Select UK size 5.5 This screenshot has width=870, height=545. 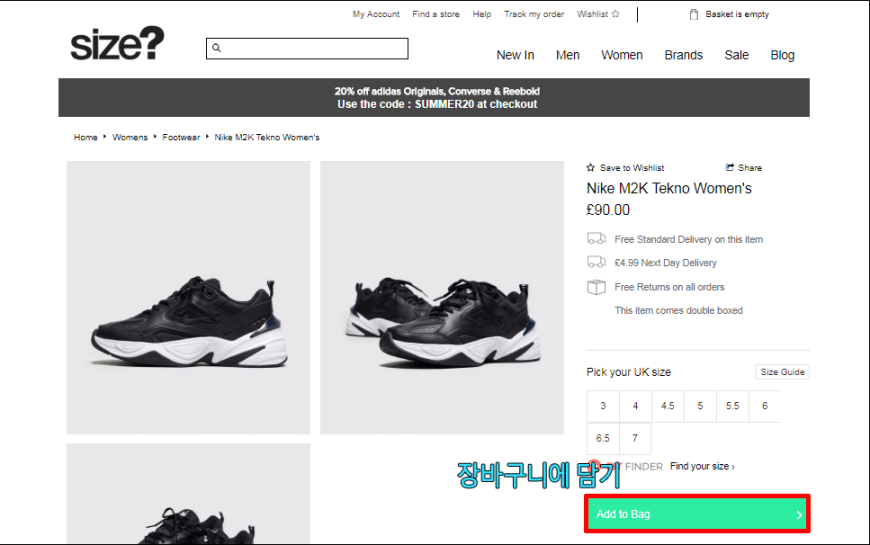pyautogui.click(x=732, y=406)
